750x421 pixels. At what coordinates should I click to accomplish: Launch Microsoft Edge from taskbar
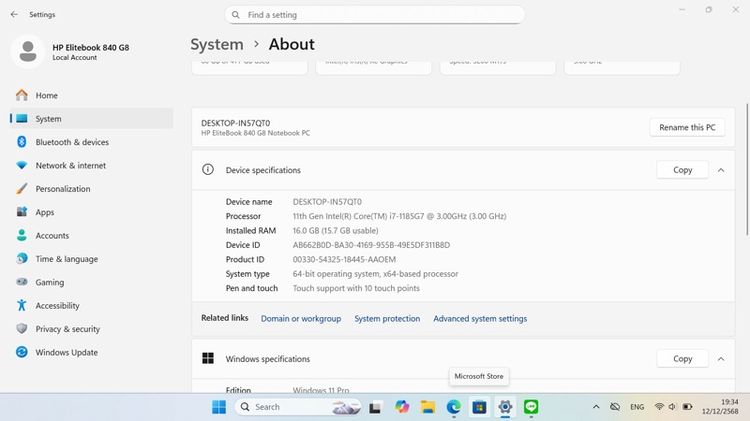454,407
